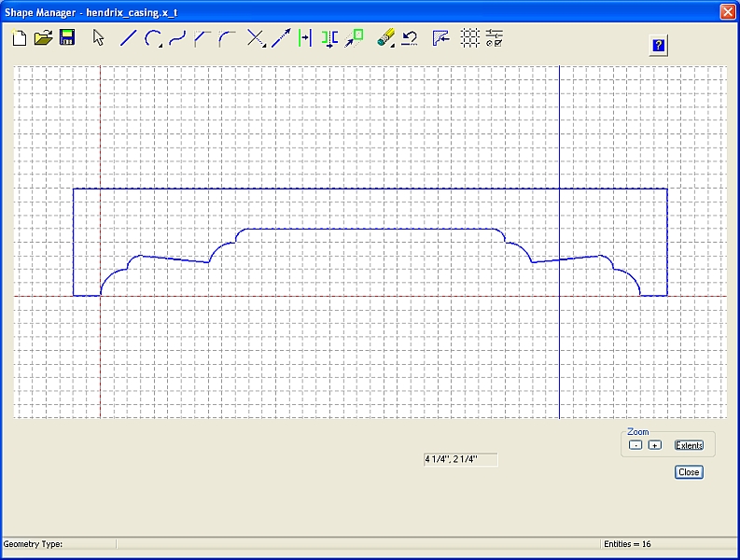Image resolution: width=740 pixels, height=560 pixels.
Task: Select the arrow pointer tool
Action: 99,38
